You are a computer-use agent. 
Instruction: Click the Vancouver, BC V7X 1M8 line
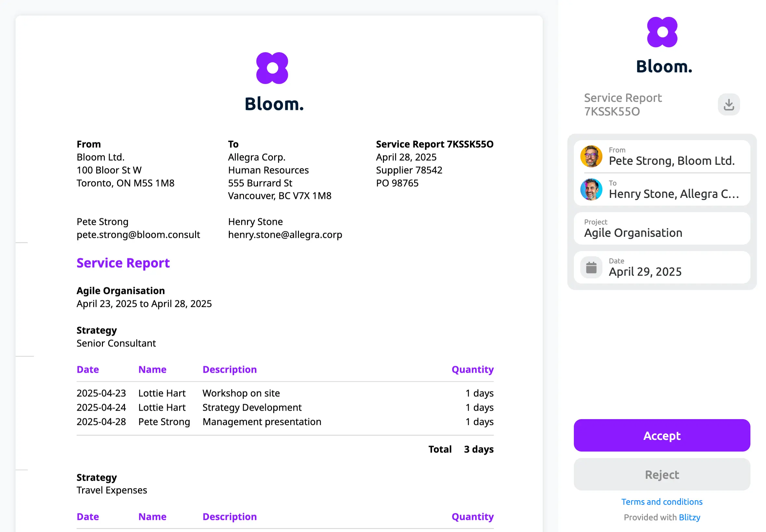(x=279, y=196)
